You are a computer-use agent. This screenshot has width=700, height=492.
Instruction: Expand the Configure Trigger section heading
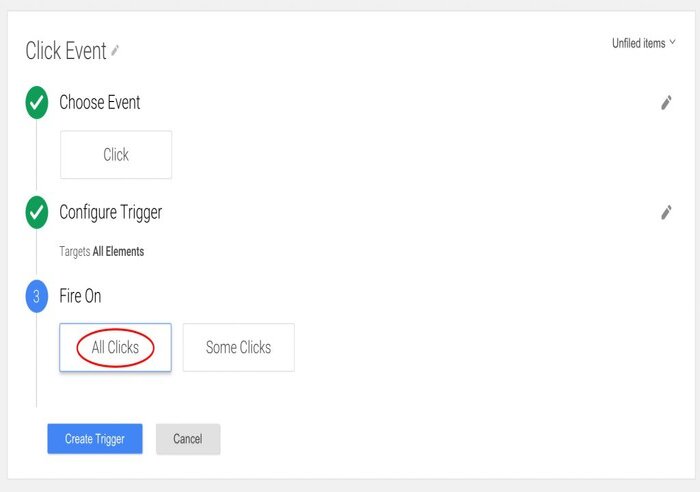coord(111,213)
